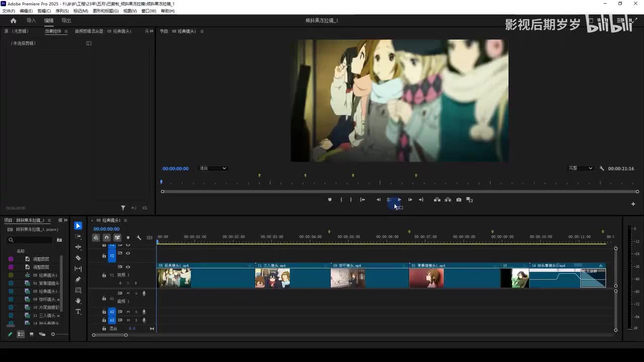644x362 pixels.
Task: Add a marker in the timeline
Action: [128, 238]
